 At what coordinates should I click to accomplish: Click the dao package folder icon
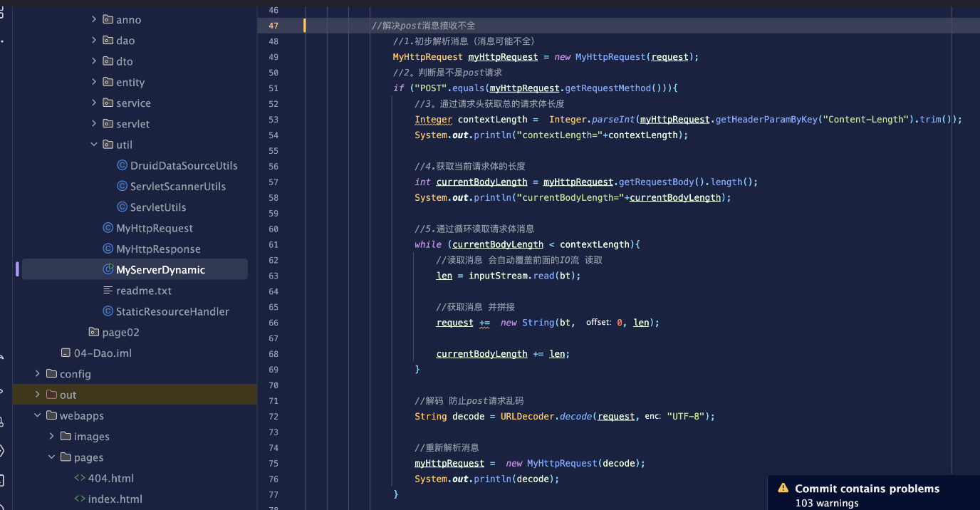pyautogui.click(x=108, y=40)
